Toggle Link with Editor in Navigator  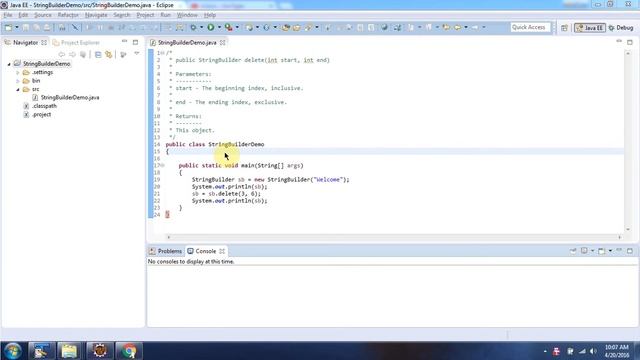click(x=109, y=54)
